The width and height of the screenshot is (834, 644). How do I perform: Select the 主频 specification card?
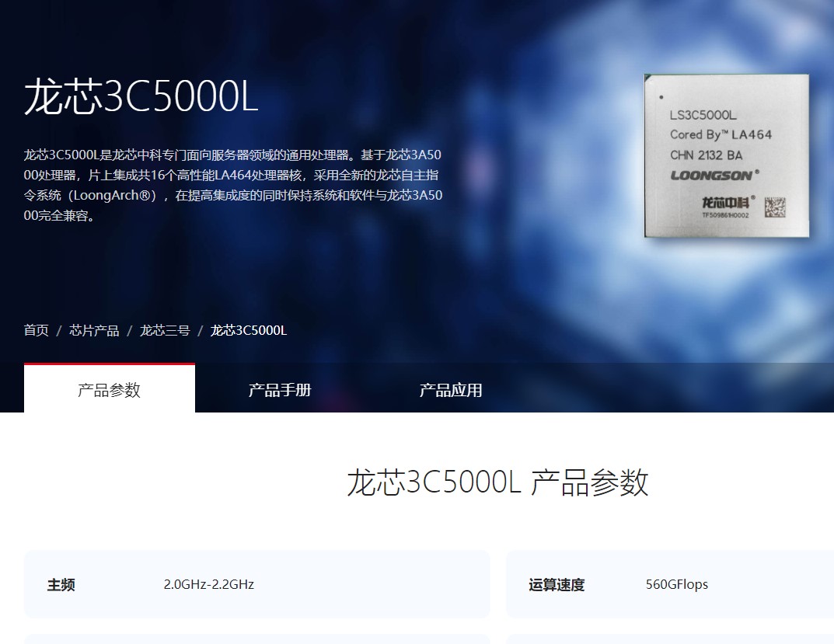tap(256, 585)
